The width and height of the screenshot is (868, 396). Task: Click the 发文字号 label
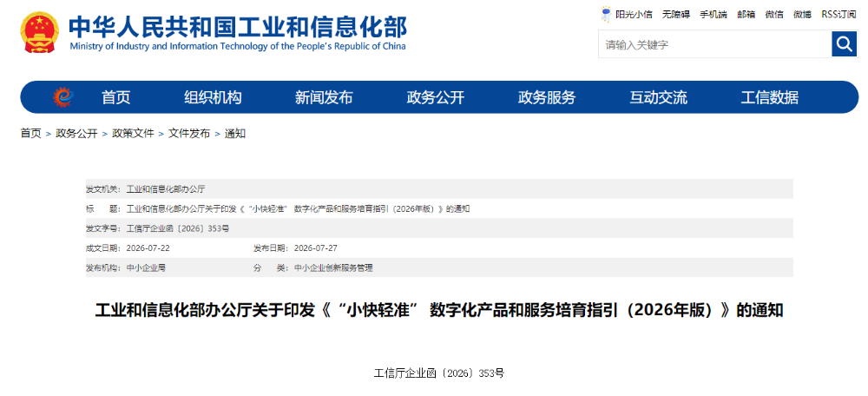coord(105,228)
